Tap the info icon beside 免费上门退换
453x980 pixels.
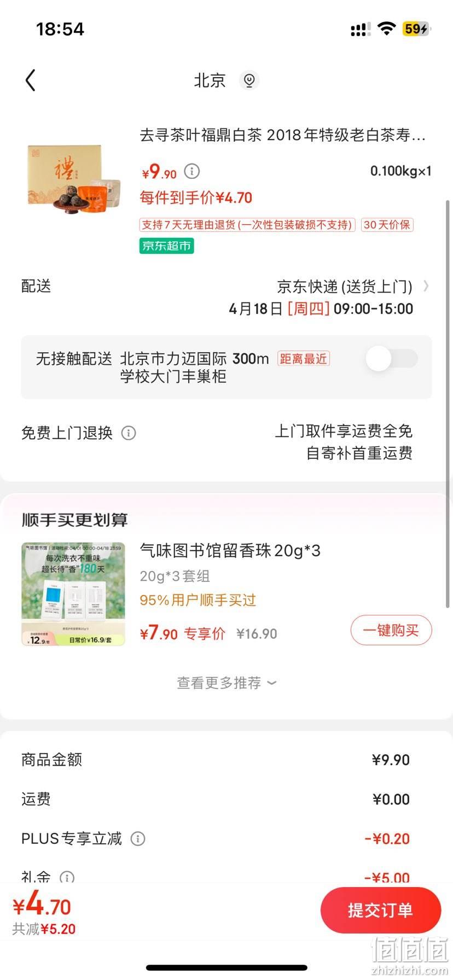coord(129,433)
